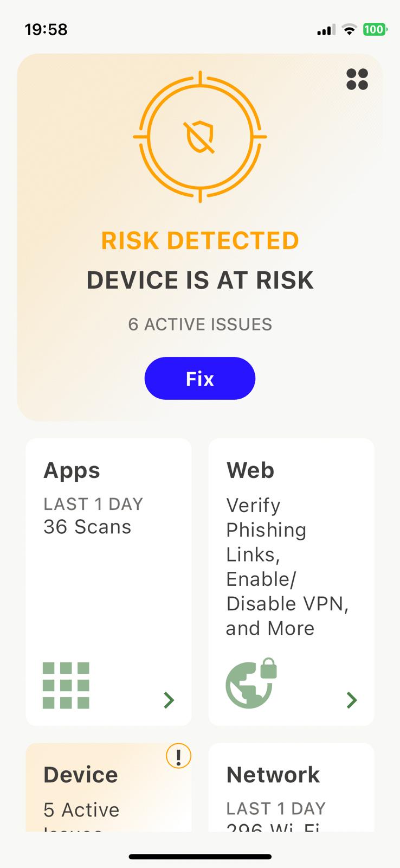Expand Apps card with green chevron
The image size is (400, 868).
click(x=169, y=700)
